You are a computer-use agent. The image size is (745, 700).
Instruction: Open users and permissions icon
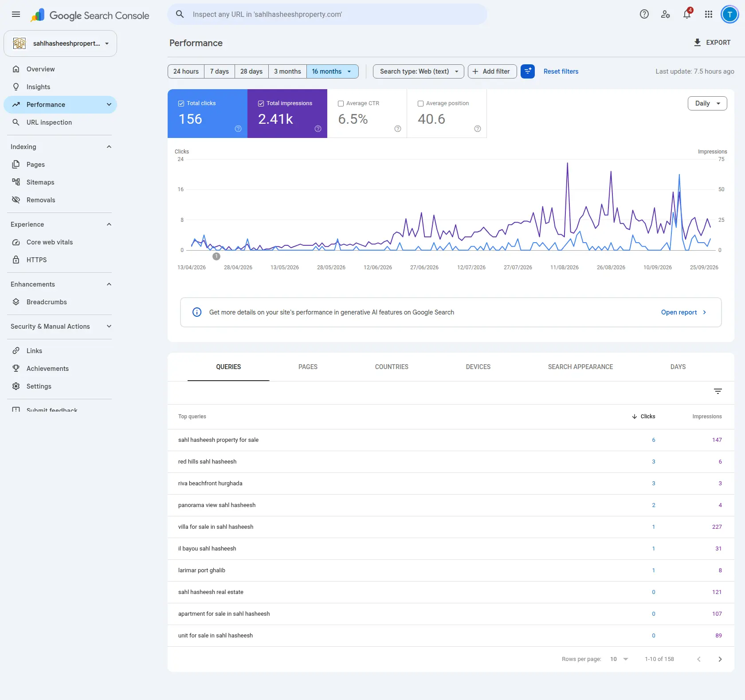665,14
